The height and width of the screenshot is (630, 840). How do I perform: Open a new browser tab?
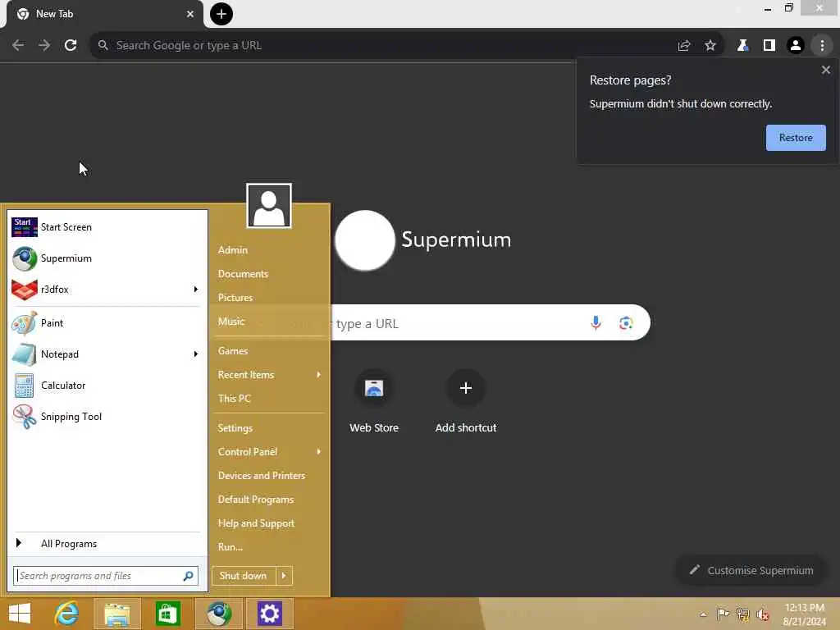[x=221, y=14]
